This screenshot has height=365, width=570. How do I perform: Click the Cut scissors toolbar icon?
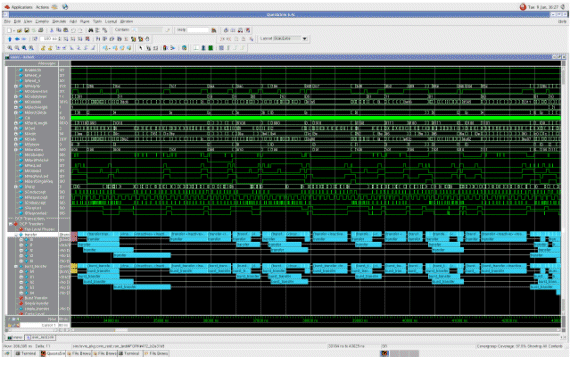[x=52, y=30]
